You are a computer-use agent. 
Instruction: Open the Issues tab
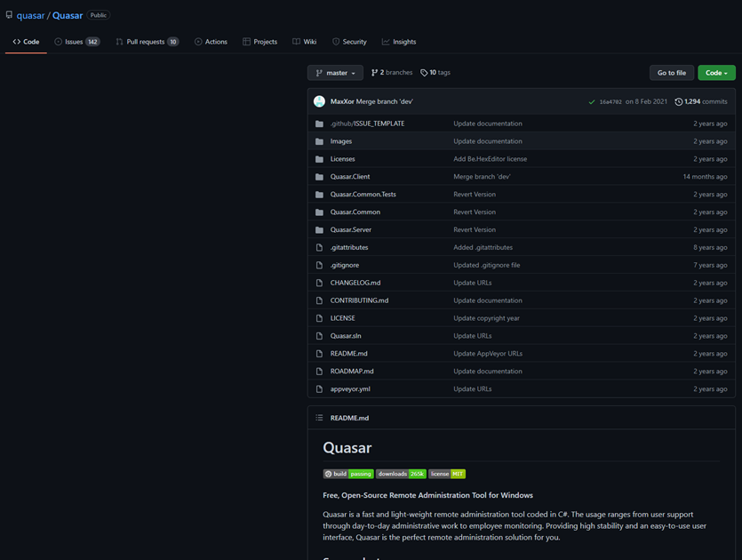pos(77,42)
